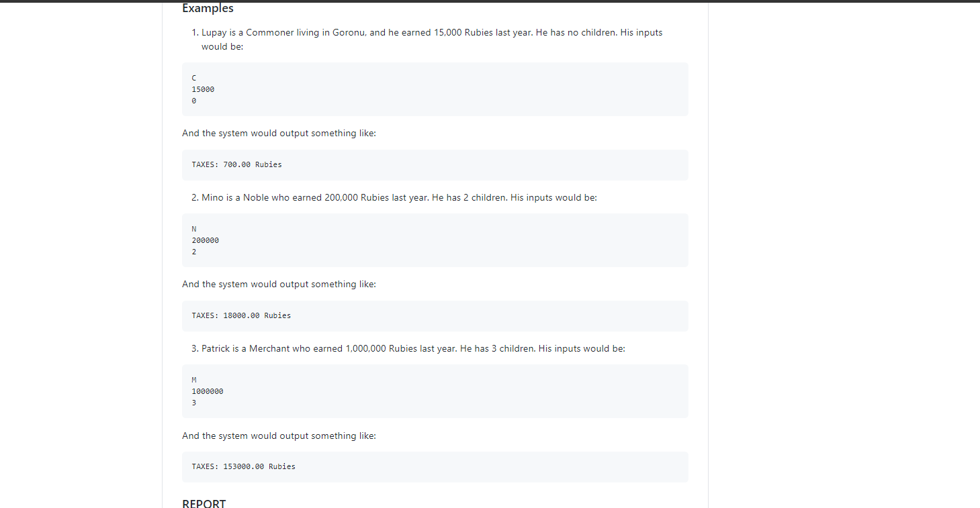The height and width of the screenshot is (508, 980).
Task: Click the value 1000000 inside Patrick's code block
Action: click(207, 391)
